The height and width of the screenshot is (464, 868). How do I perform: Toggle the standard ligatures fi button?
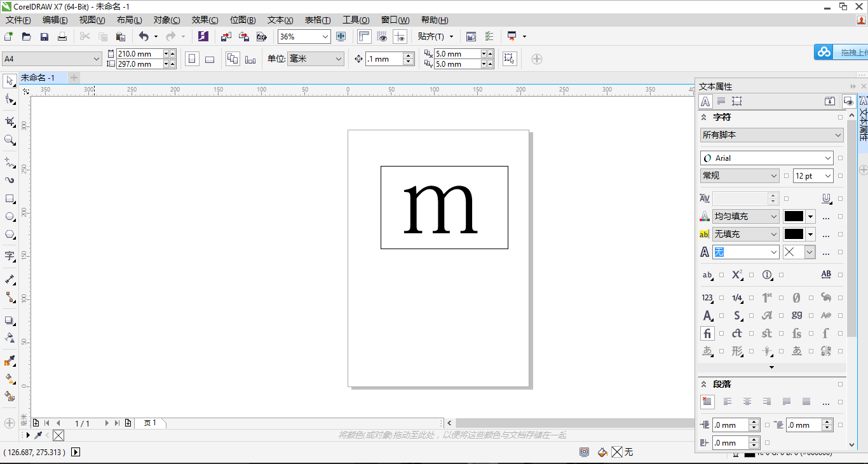tap(707, 333)
